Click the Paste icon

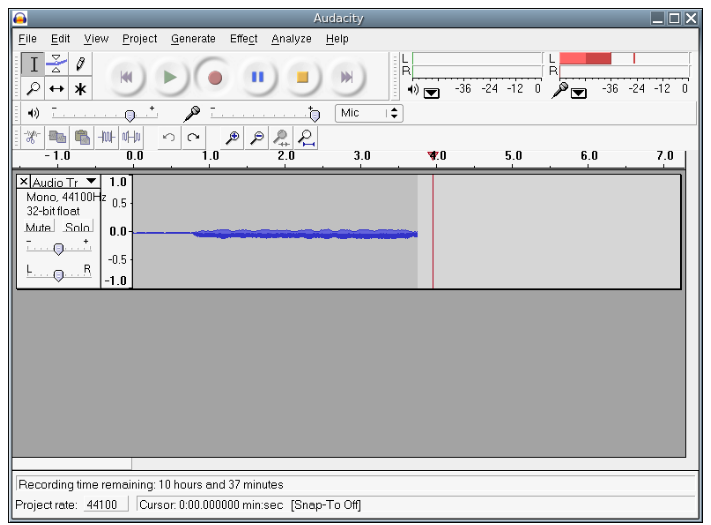click(82, 137)
